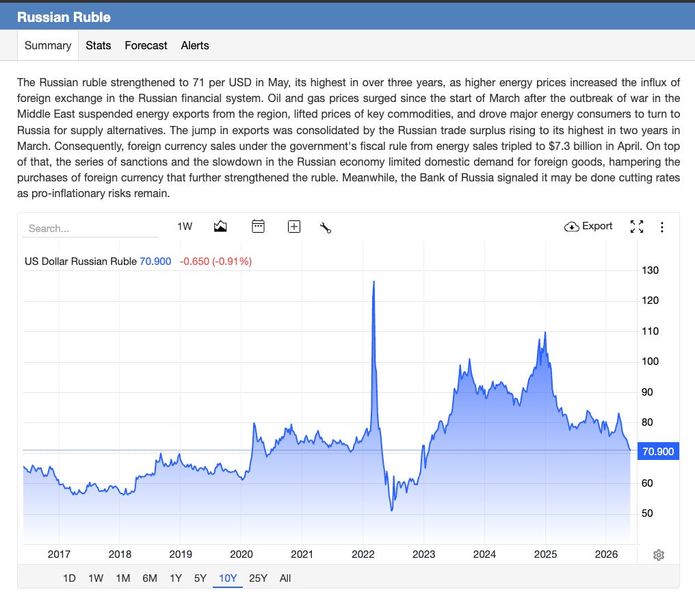Toggle fullscreen chart view
Viewport: 695px width, 616px height.
click(636, 227)
